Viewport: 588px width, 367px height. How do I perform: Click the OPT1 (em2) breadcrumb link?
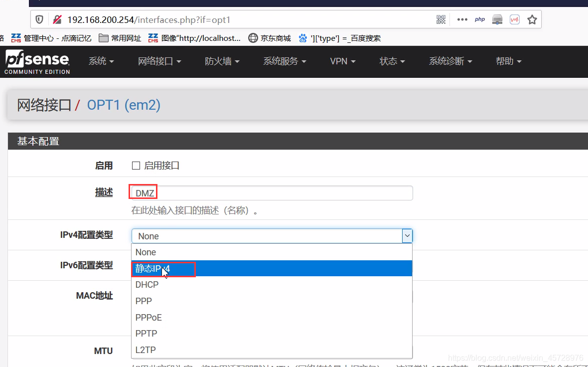pos(124,105)
